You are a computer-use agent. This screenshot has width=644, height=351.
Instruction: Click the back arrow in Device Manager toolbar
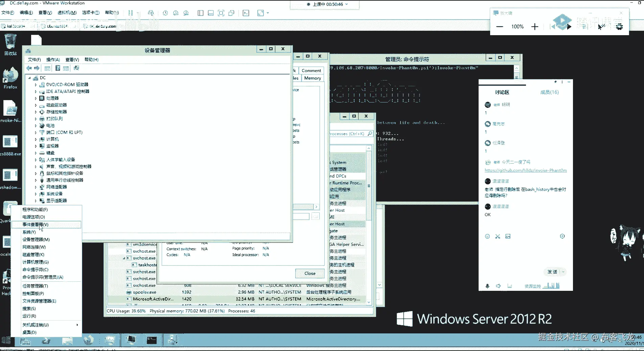[x=29, y=68]
